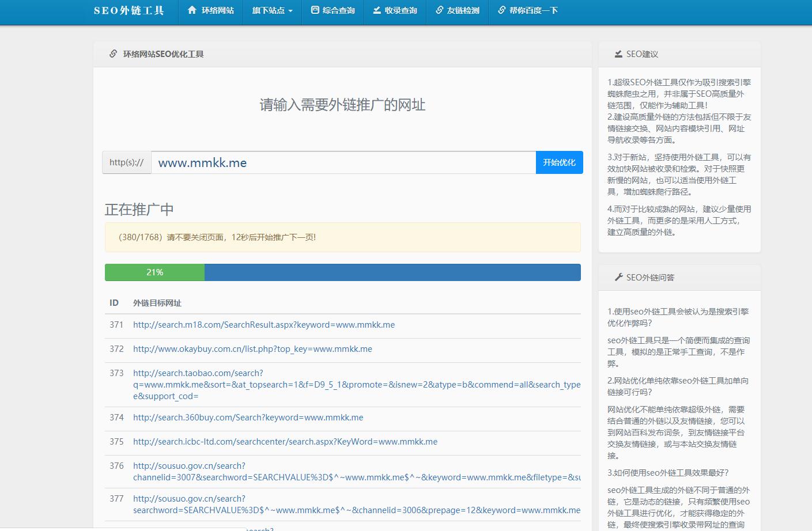Screen dimensions: 812x531
Task: Click the 收录查询 chart icon
Action: click(x=377, y=10)
